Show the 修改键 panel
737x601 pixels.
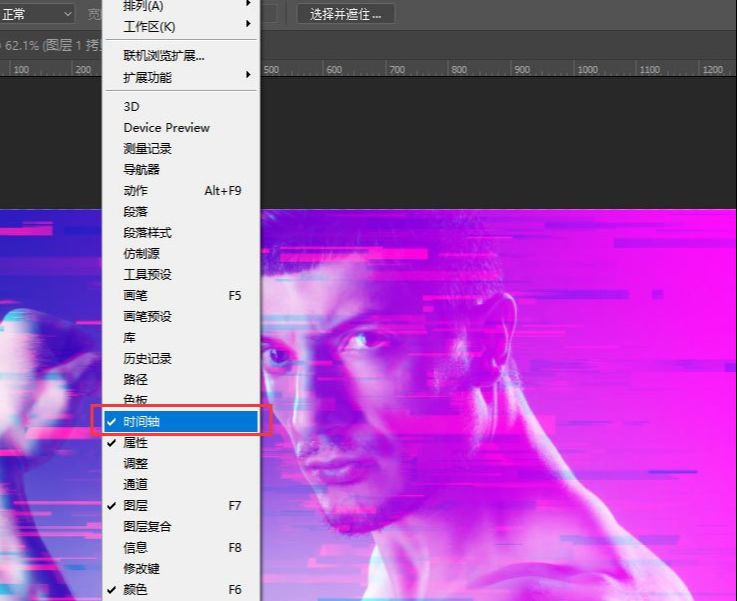click(x=181, y=569)
